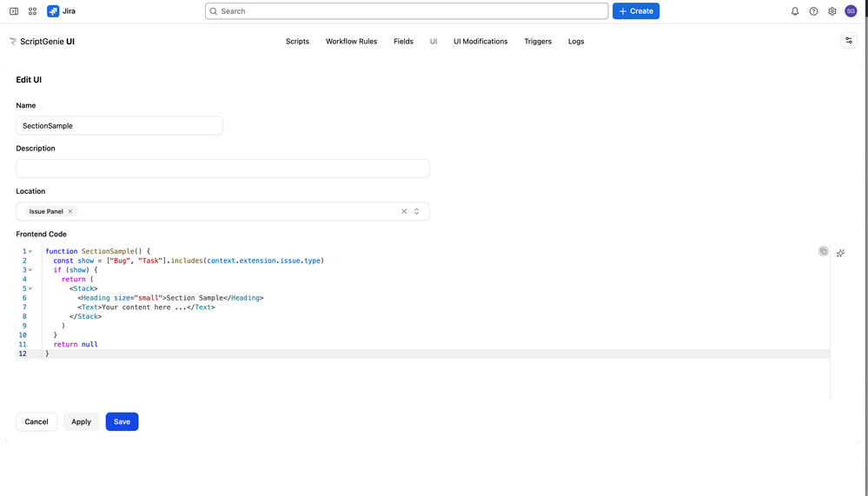868x496 pixels.
Task: Click the Frontend Code label
Action: point(41,235)
